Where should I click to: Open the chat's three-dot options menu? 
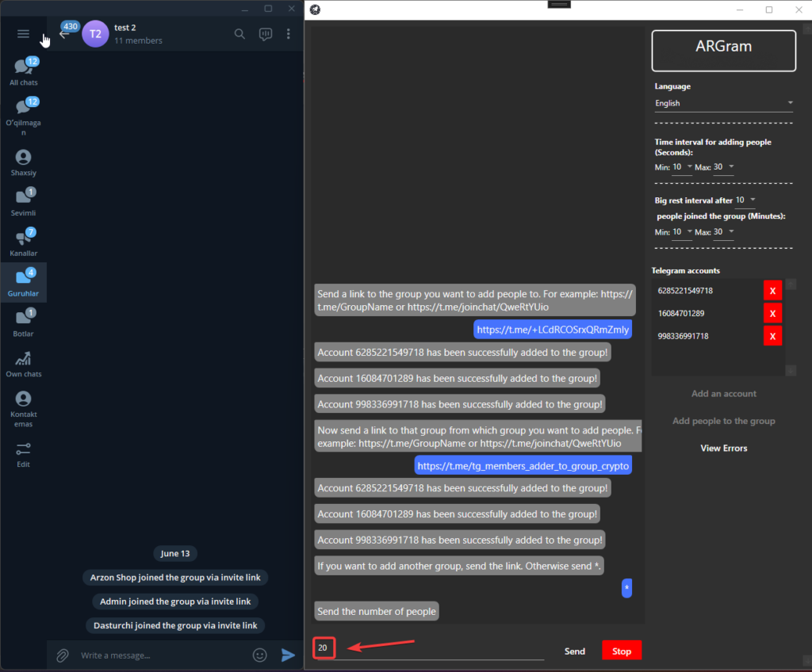point(288,34)
